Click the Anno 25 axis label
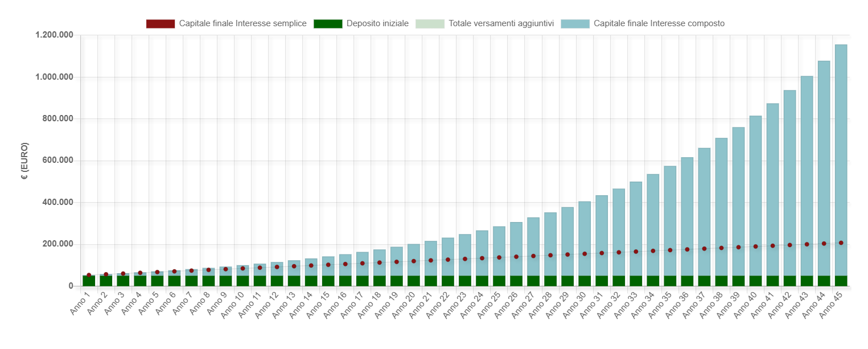 click(x=491, y=305)
